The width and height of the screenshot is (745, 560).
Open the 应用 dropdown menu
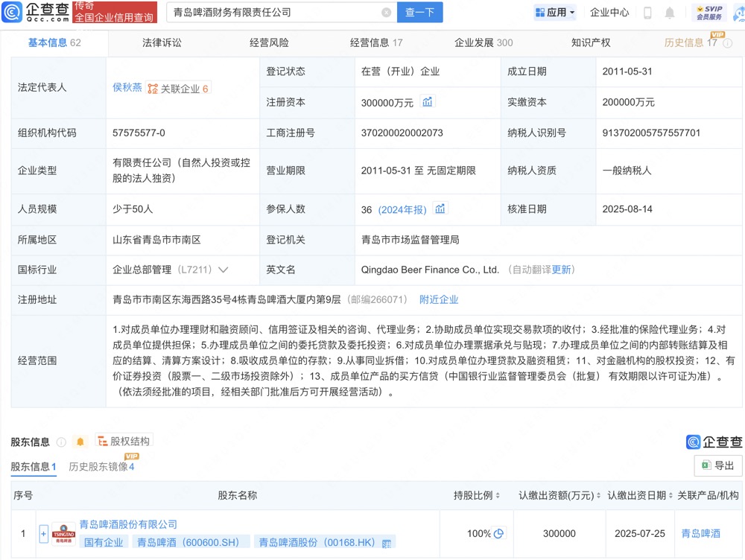coord(555,13)
